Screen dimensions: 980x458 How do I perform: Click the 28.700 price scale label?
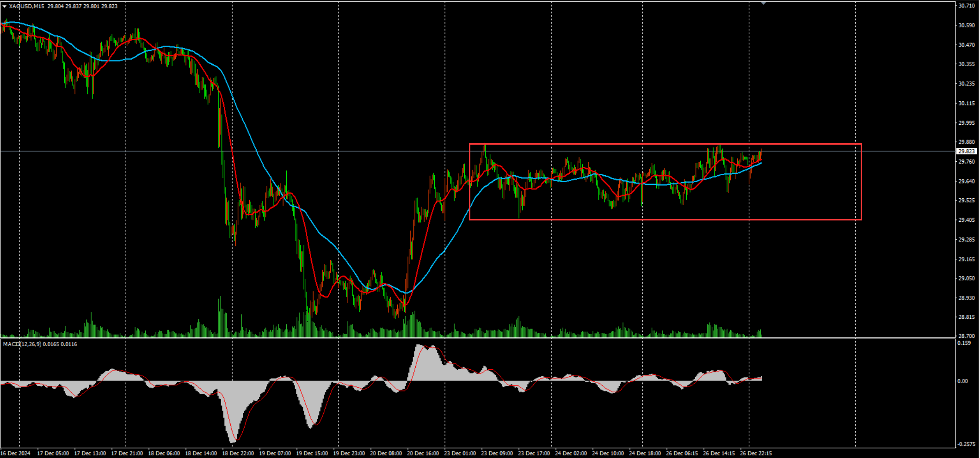[x=966, y=336]
